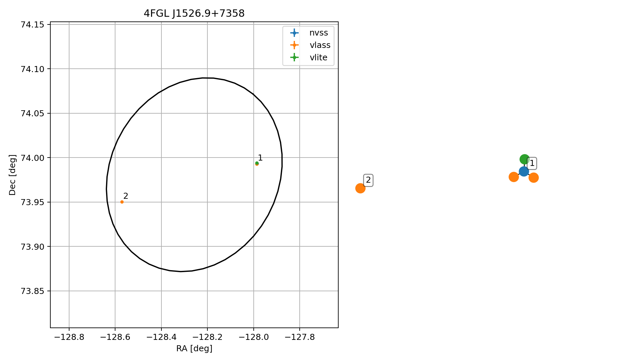Click the plot title 4FGL J1526.9+7358

pyautogui.click(x=194, y=13)
